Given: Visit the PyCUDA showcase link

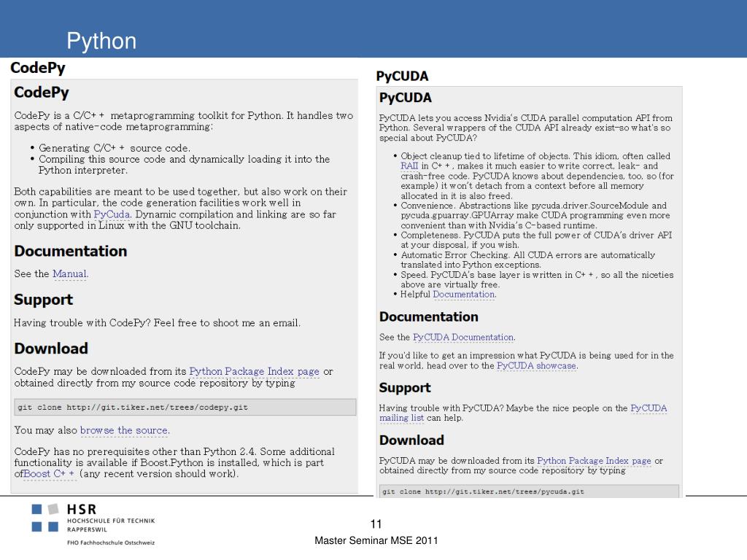Looking at the screenshot, I should point(536,366).
